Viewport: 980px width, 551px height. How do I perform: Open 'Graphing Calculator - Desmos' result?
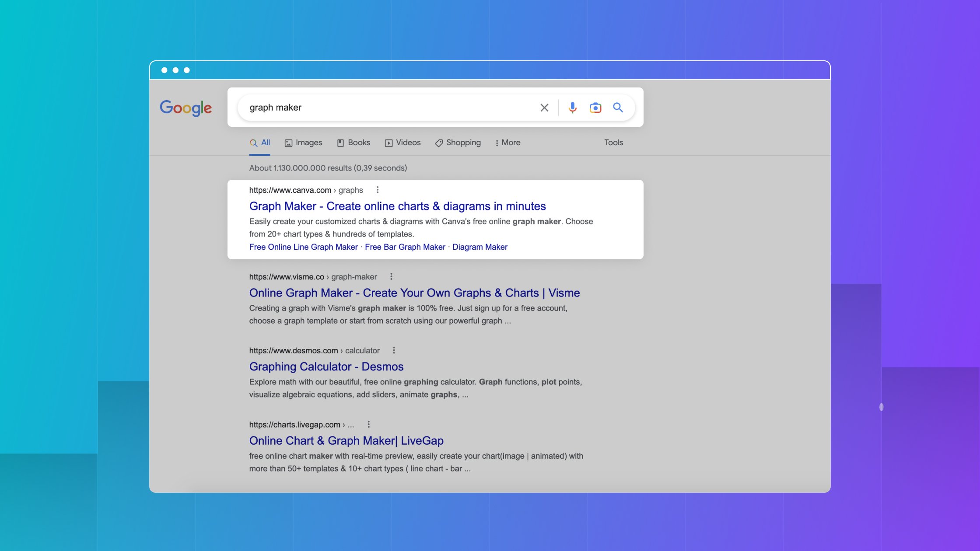326,366
